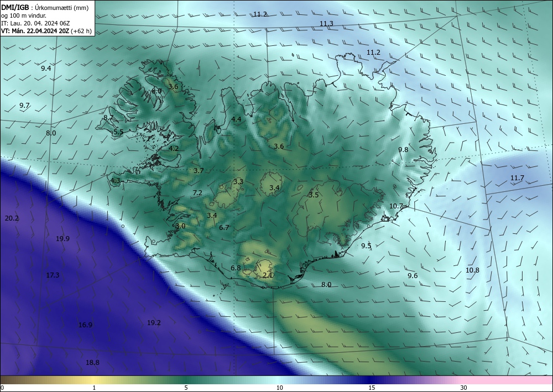Click the 11.7 value on the map

(x=517, y=178)
